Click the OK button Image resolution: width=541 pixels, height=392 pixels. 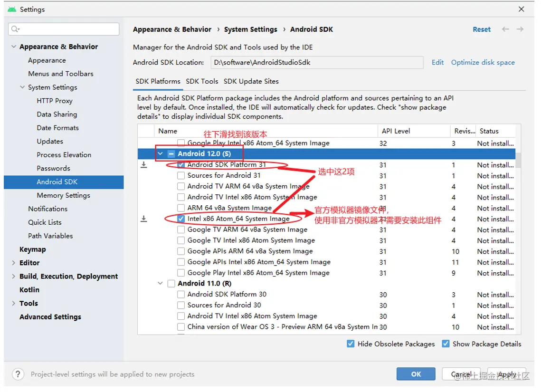(x=416, y=374)
